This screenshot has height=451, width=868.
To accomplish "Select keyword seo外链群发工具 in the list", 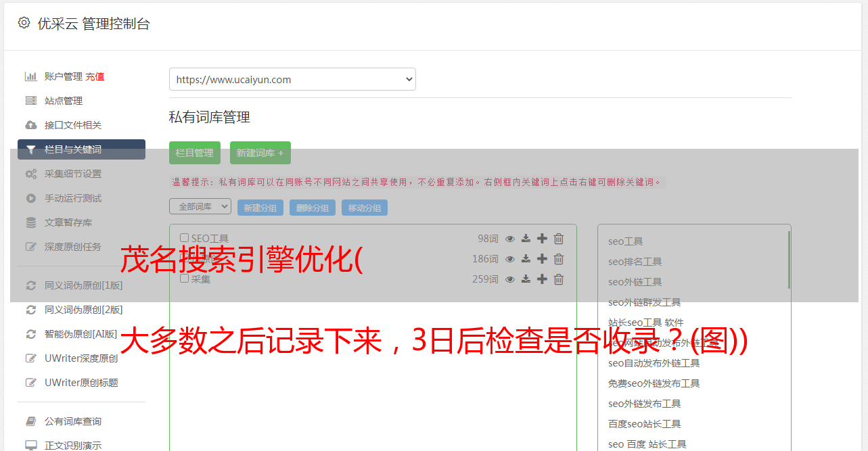I will [x=645, y=302].
